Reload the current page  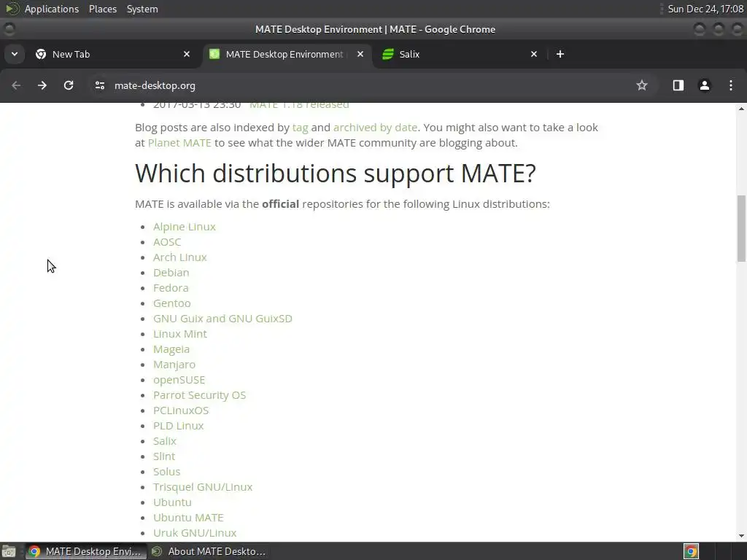click(x=69, y=85)
